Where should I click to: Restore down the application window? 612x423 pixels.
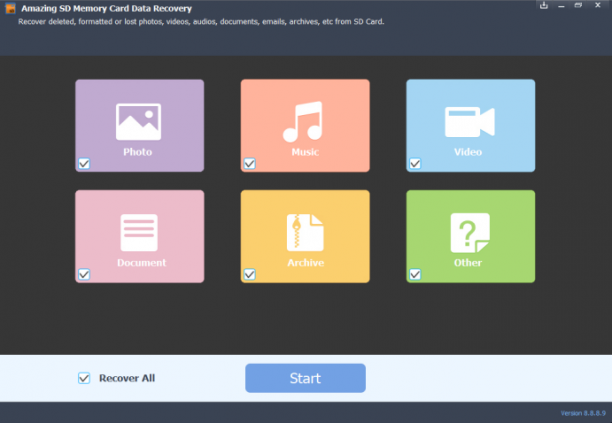(x=578, y=5)
